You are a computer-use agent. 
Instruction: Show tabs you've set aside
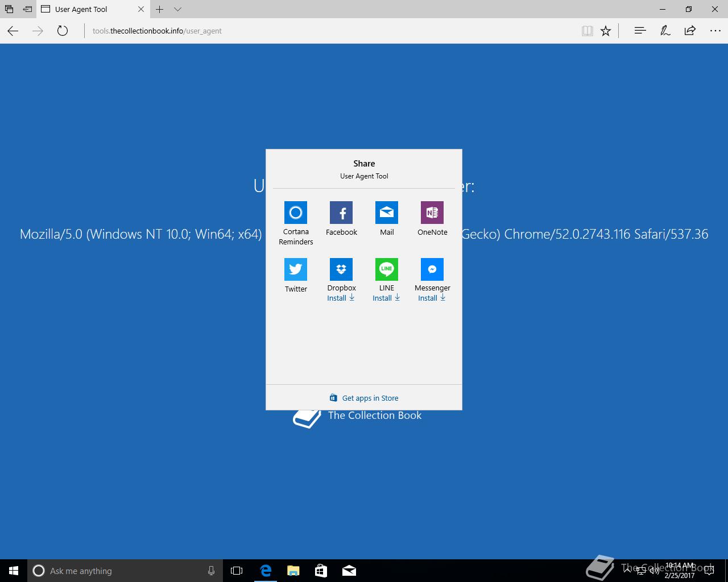point(9,9)
